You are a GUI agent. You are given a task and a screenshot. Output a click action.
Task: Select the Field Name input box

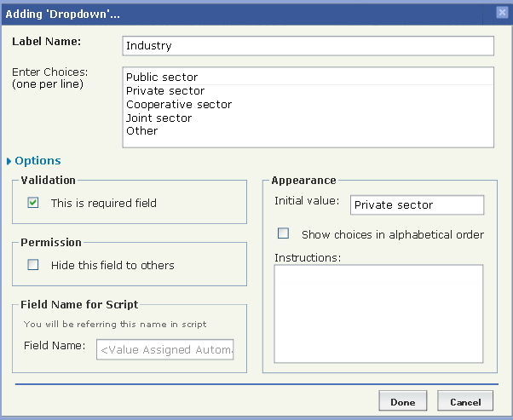(x=164, y=349)
